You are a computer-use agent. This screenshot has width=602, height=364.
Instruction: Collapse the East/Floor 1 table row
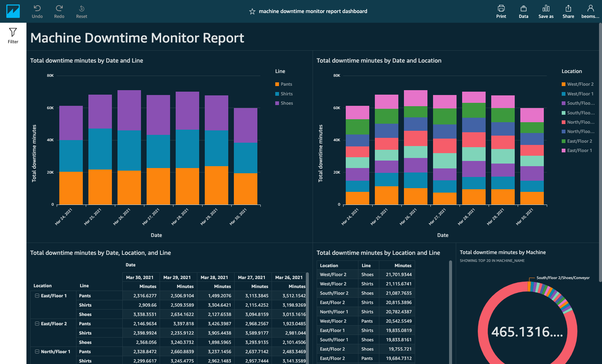pyautogui.click(x=37, y=295)
